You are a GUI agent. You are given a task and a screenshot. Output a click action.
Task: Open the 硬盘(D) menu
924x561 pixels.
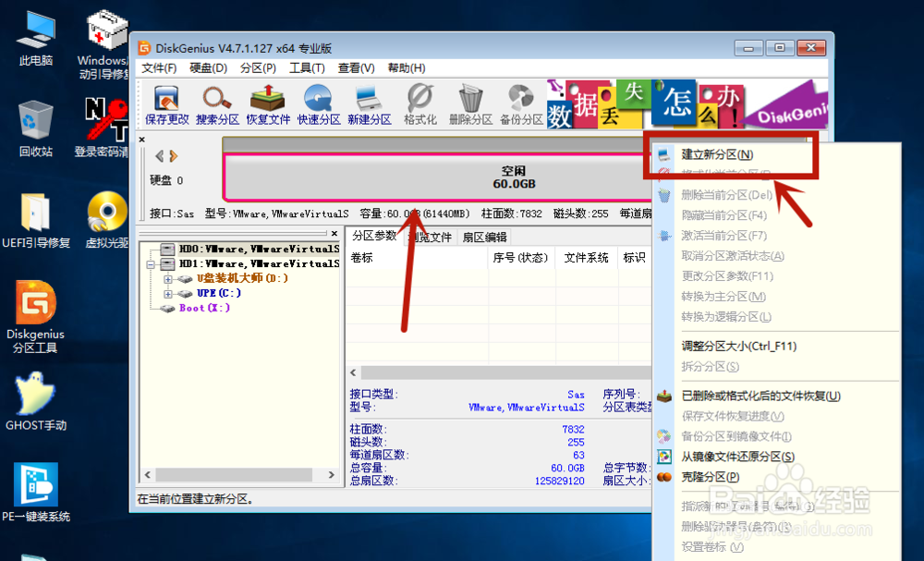(208, 68)
